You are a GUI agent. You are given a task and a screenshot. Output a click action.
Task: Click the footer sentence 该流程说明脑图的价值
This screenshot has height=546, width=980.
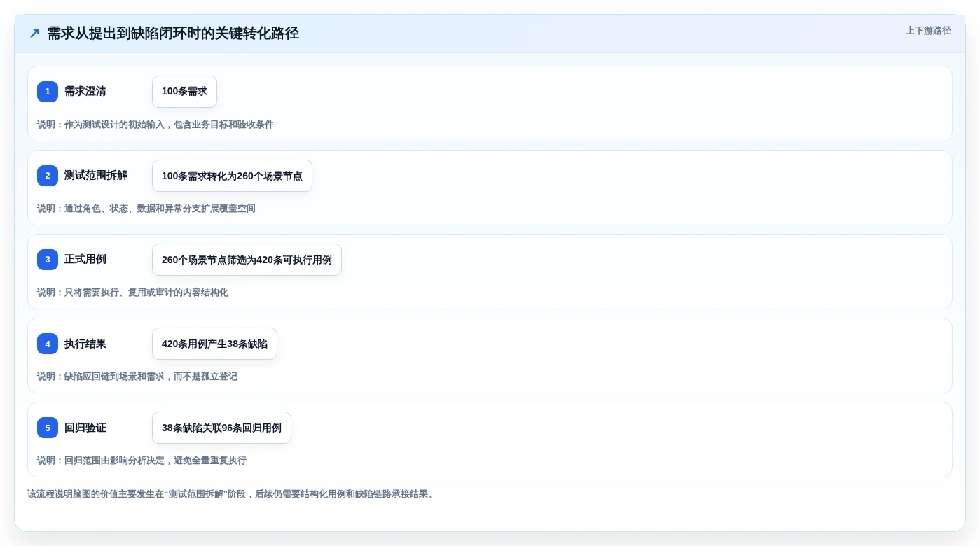click(x=230, y=494)
